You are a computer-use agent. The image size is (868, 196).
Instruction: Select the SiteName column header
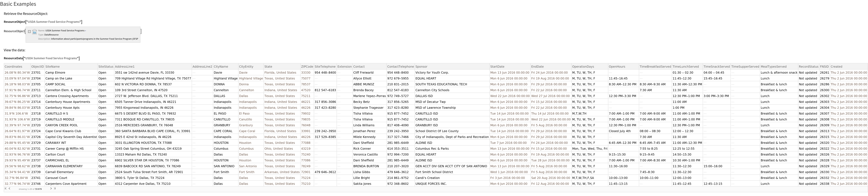pyautogui.click(x=53, y=67)
